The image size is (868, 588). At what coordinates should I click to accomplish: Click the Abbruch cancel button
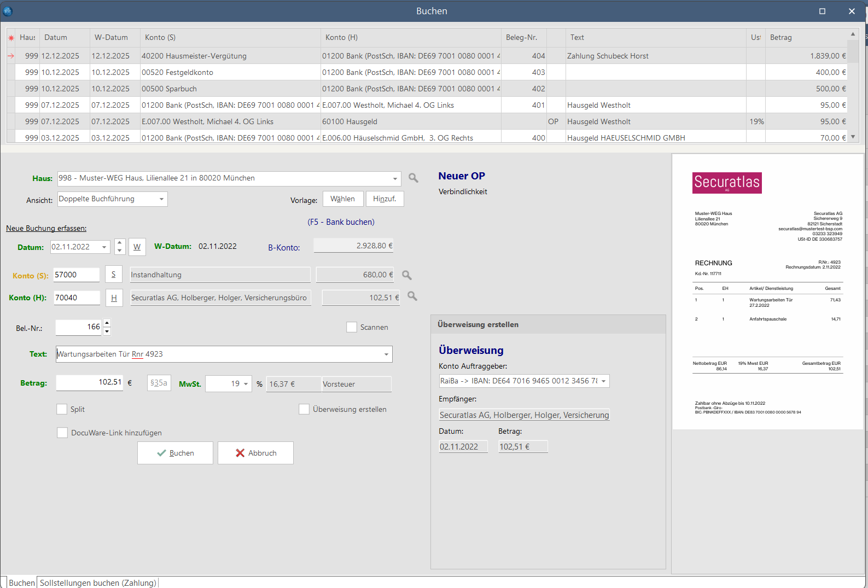coord(255,453)
